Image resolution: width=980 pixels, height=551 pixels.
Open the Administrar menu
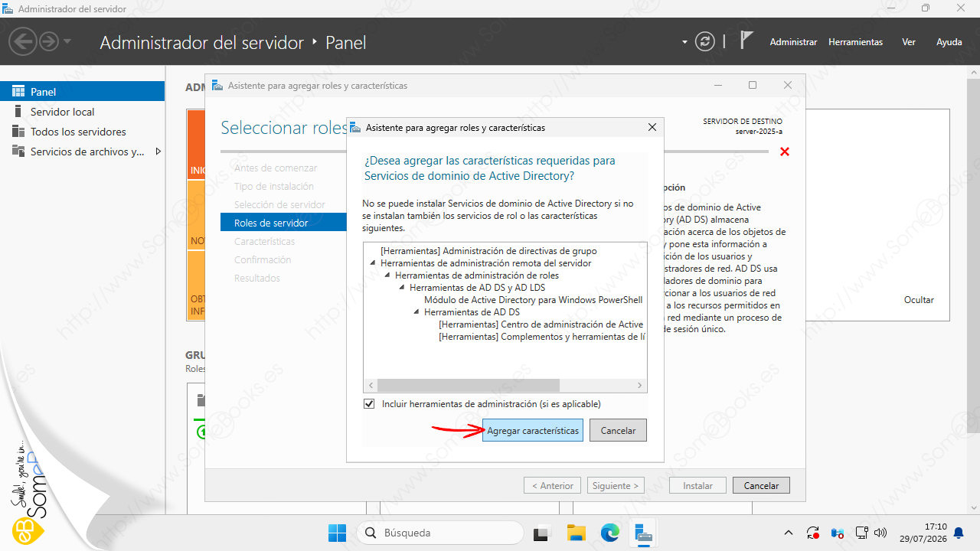793,42
